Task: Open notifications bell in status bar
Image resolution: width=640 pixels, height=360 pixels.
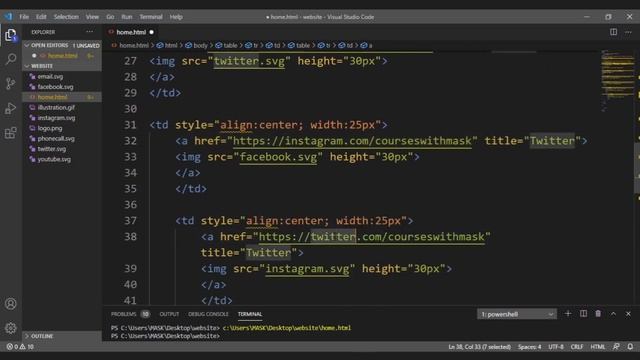Action: click(x=630, y=347)
